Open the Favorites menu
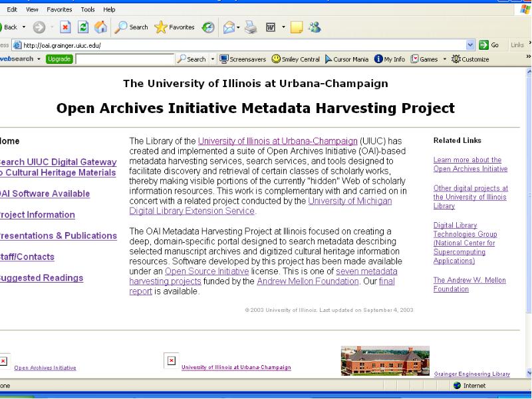Screen dimensions: 532x399 [x=59, y=9]
